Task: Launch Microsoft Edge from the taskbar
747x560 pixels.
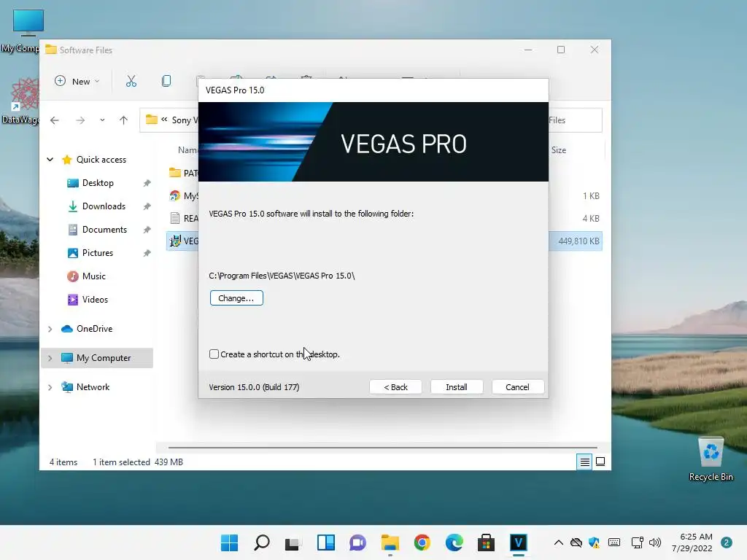Action: [454, 542]
